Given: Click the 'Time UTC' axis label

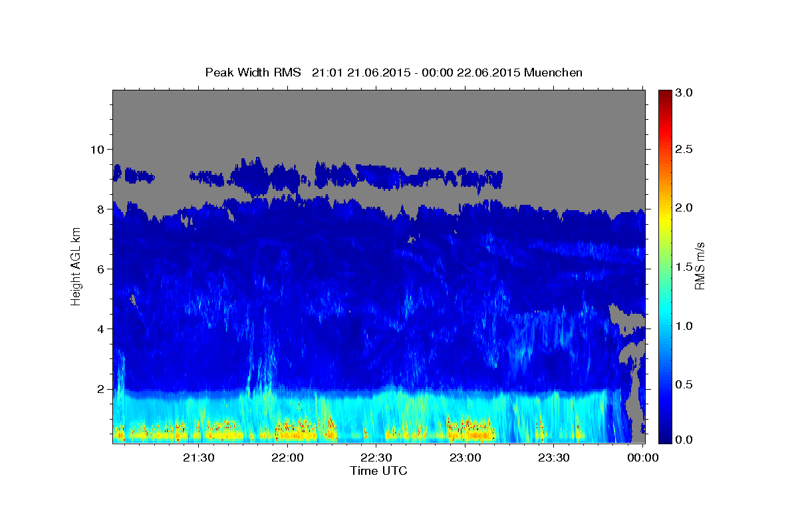Looking at the screenshot, I should 378,471.
